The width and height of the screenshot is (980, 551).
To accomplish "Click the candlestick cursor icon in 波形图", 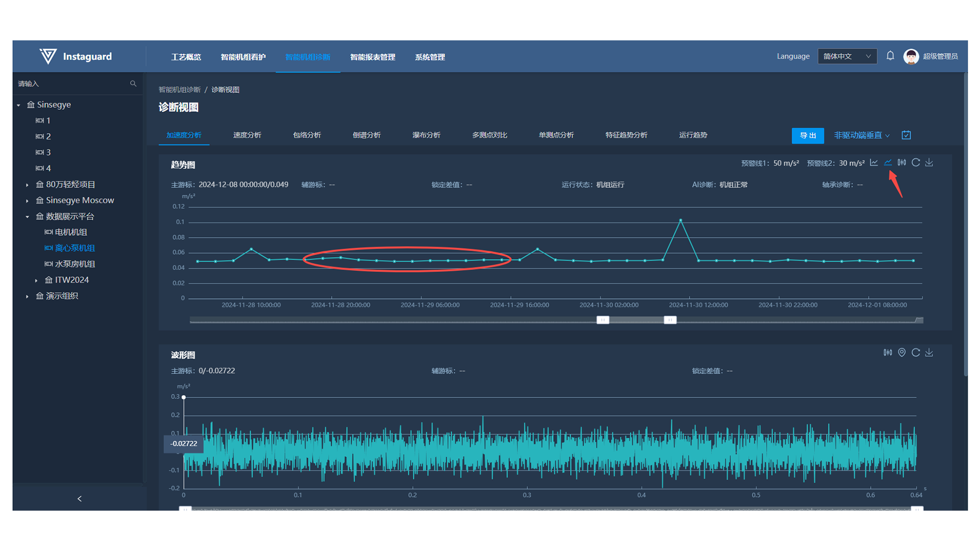I will (x=888, y=353).
